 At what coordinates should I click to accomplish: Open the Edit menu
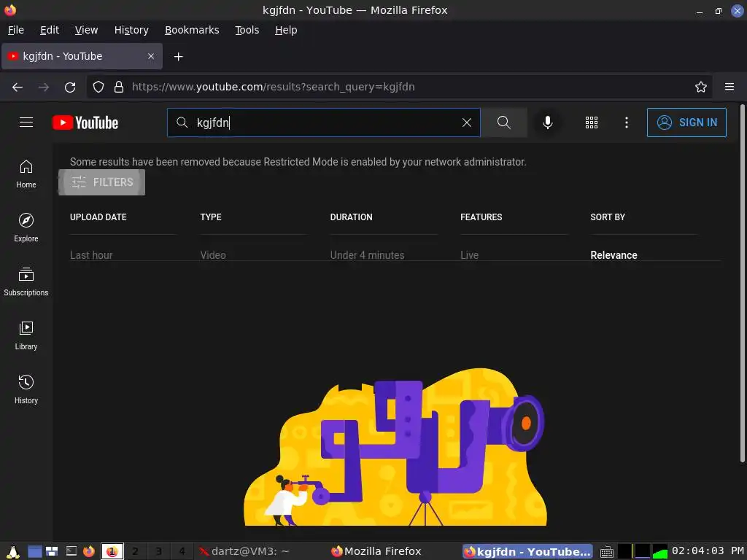coord(50,30)
